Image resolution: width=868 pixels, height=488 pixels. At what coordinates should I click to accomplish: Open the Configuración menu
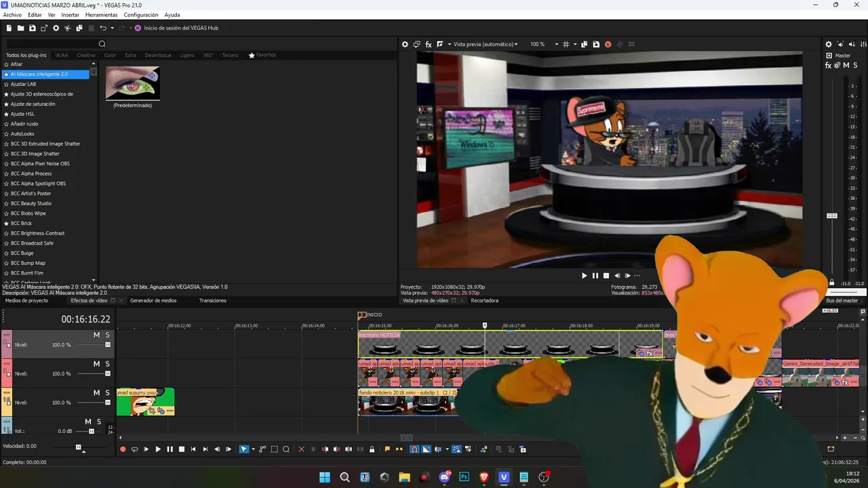(141, 15)
